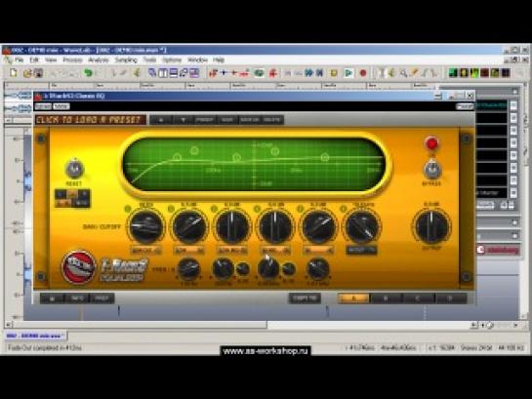Click the COPY TO button
The image size is (532, 399).
[x=305, y=299]
